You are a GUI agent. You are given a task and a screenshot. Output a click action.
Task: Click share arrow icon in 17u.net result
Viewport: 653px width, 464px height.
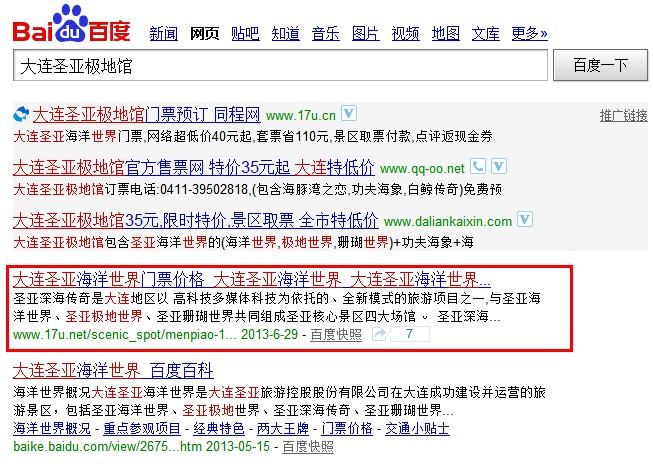tap(379, 334)
